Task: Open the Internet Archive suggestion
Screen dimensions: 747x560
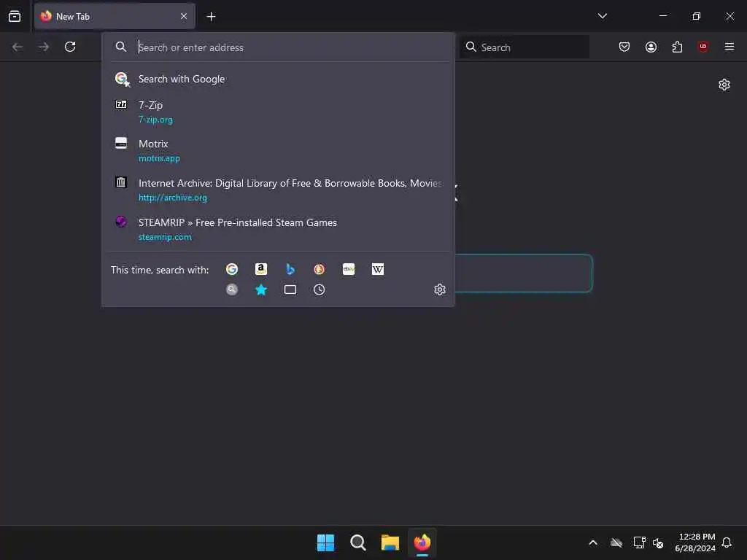Action: pos(278,190)
